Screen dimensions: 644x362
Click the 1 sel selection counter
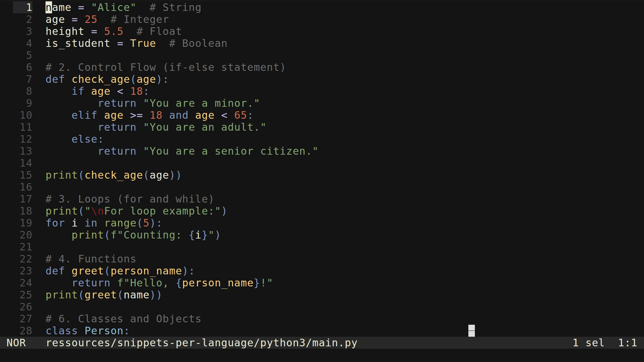[x=588, y=343]
